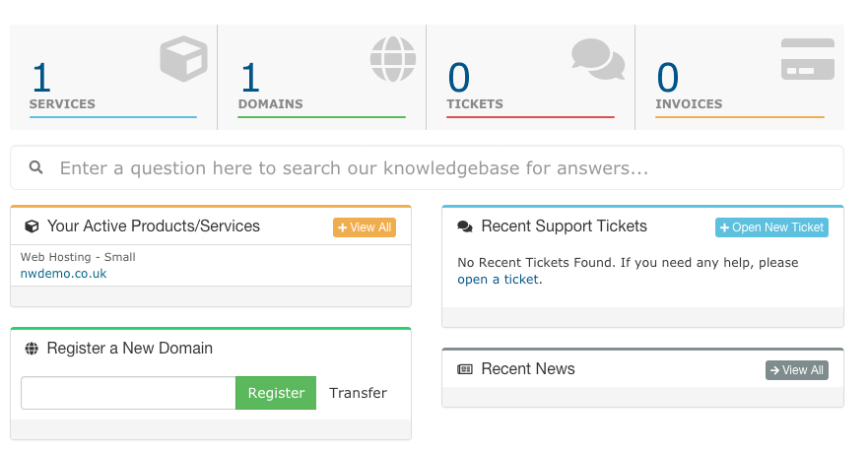Click View All in Active Products/Services
The width and height of the screenshot is (868, 451).
tap(365, 227)
